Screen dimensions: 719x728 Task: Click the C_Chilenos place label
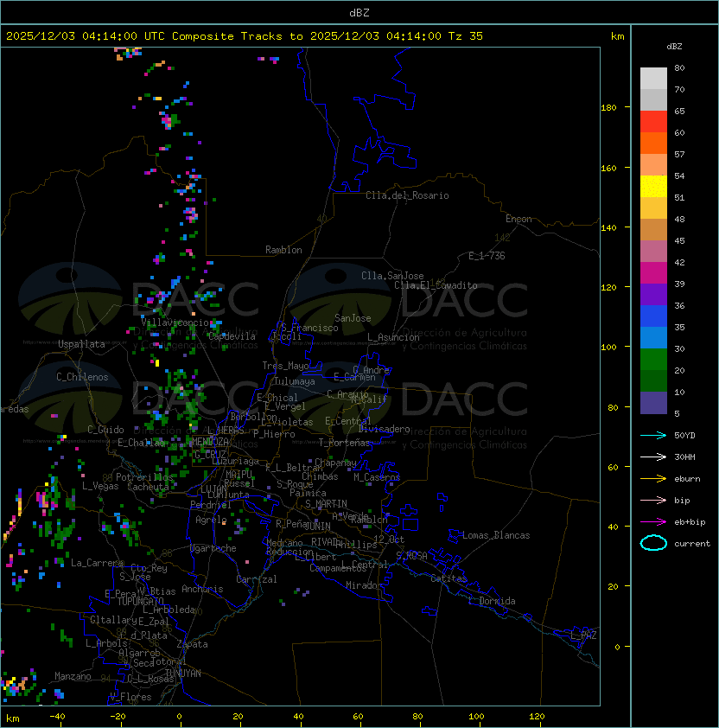tap(82, 377)
